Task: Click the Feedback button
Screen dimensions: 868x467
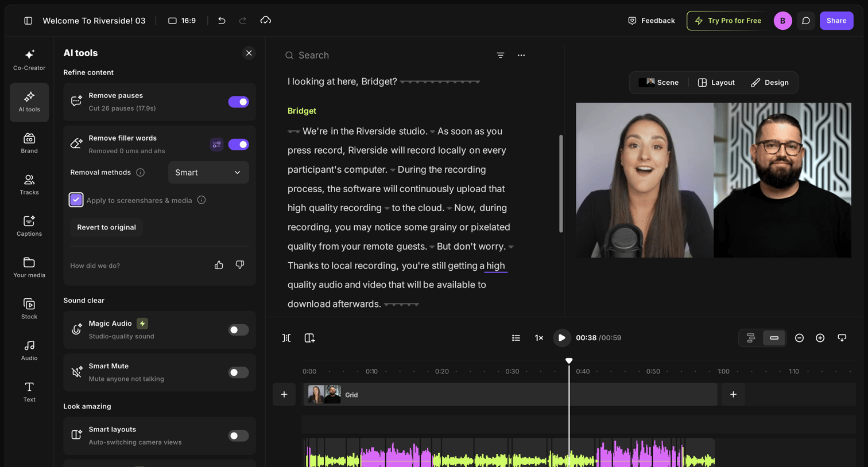Action: pyautogui.click(x=651, y=21)
